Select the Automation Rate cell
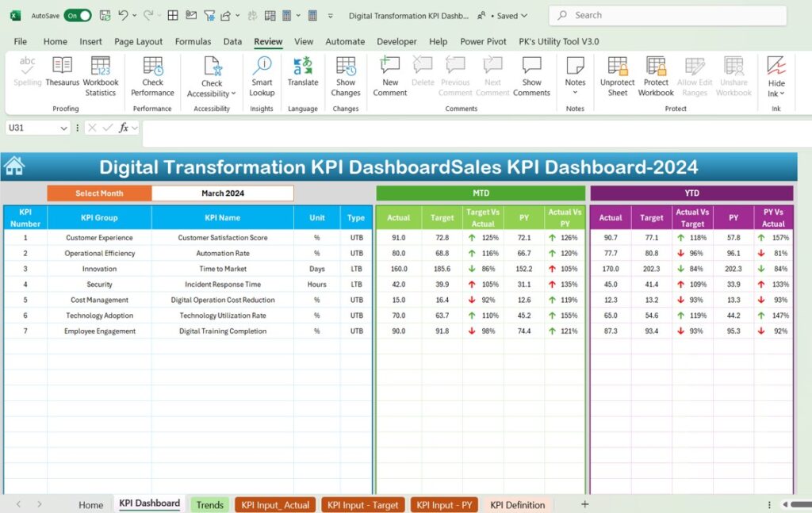The image size is (812, 513). tap(223, 253)
